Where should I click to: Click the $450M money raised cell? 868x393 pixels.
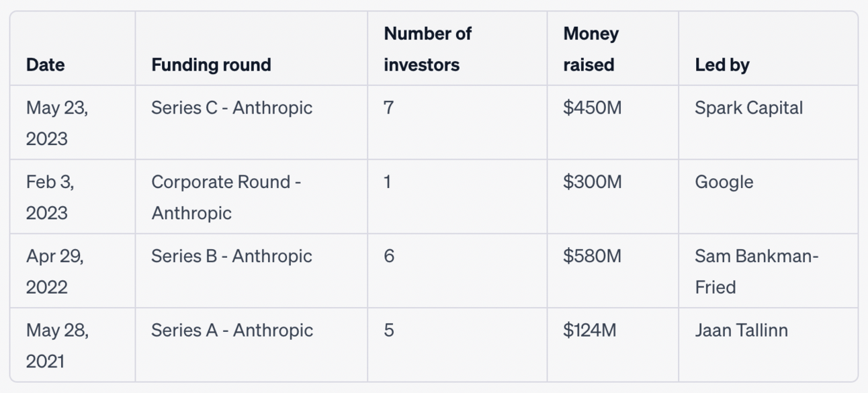point(592,107)
